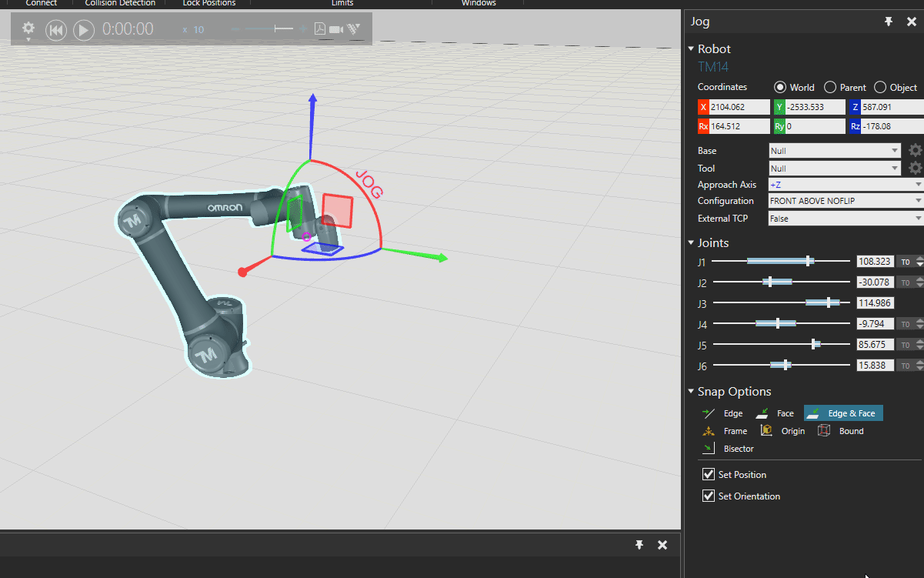The width and height of the screenshot is (924, 578).
Task: Collapse the Robot section
Action: click(x=691, y=48)
